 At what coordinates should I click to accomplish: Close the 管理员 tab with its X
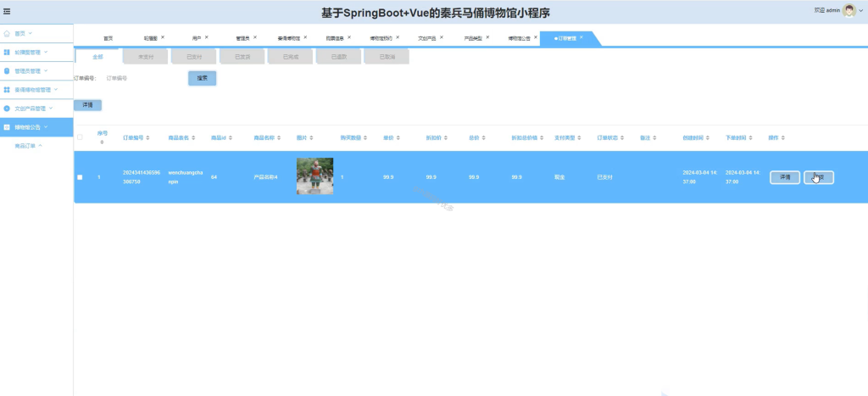click(254, 37)
